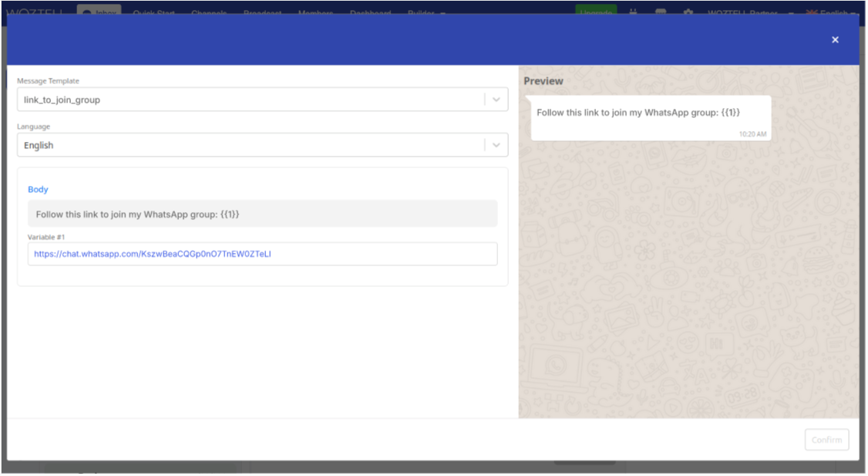Click the Body section label

(x=38, y=189)
